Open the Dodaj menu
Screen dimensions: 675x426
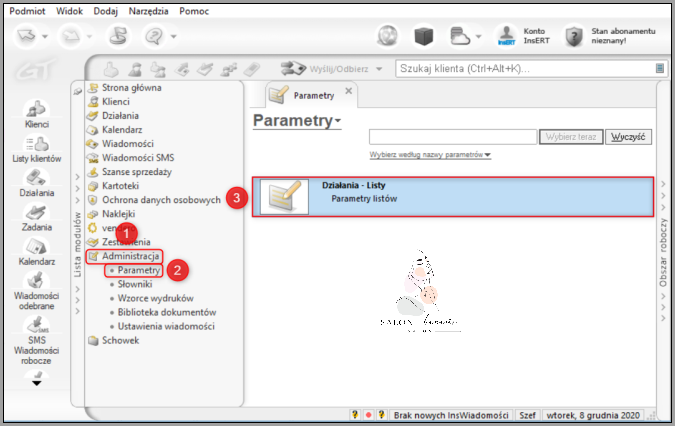[105, 11]
